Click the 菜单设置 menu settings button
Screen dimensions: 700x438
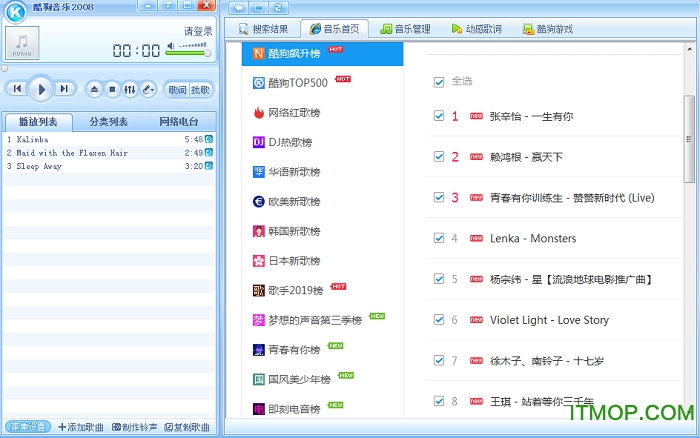pos(28,427)
